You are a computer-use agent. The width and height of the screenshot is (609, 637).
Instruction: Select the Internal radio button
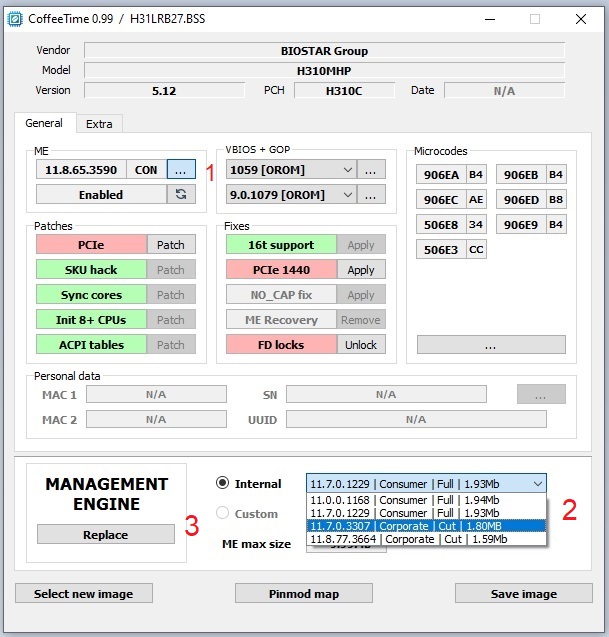click(x=223, y=483)
